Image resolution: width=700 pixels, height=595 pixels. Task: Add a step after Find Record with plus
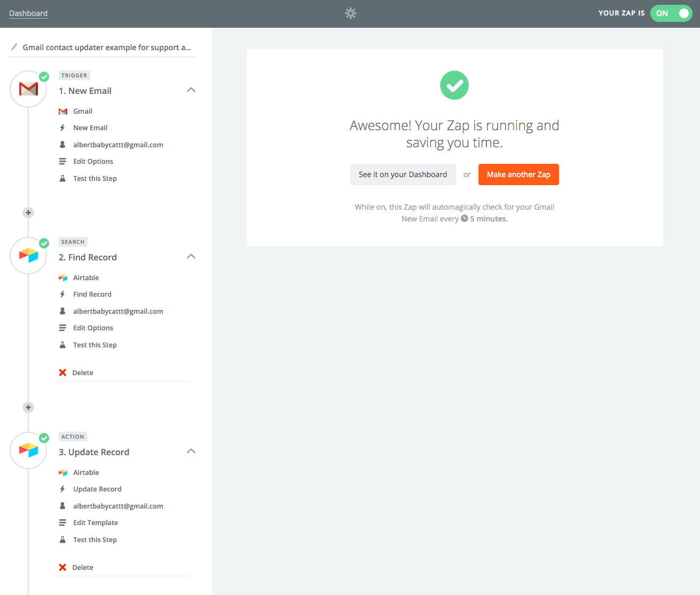[28, 407]
